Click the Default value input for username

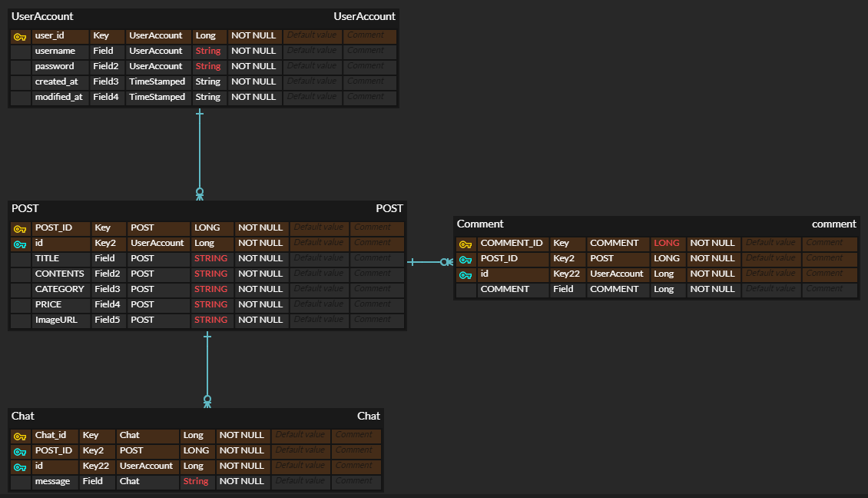311,51
